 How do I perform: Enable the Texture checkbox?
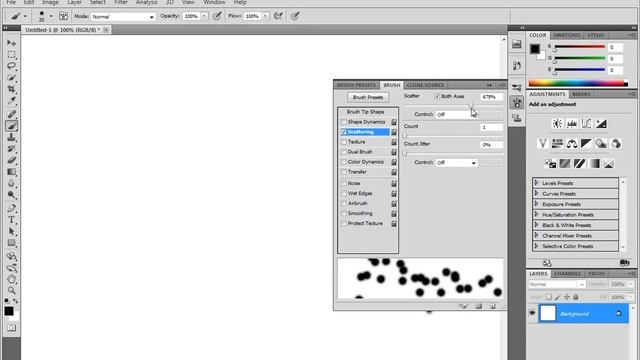click(344, 142)
